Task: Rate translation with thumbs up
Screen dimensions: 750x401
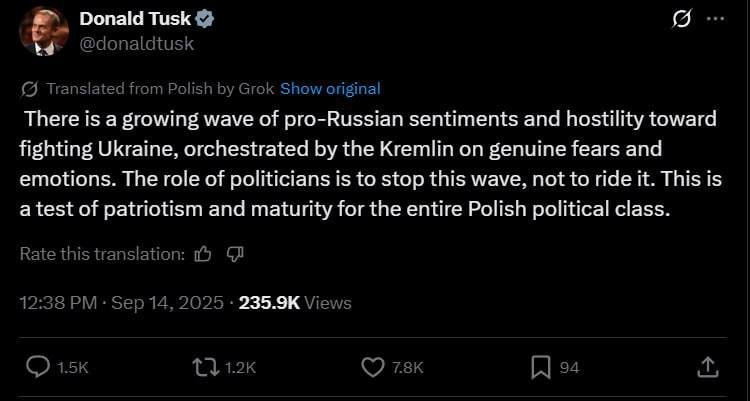Action: (203, 254)
